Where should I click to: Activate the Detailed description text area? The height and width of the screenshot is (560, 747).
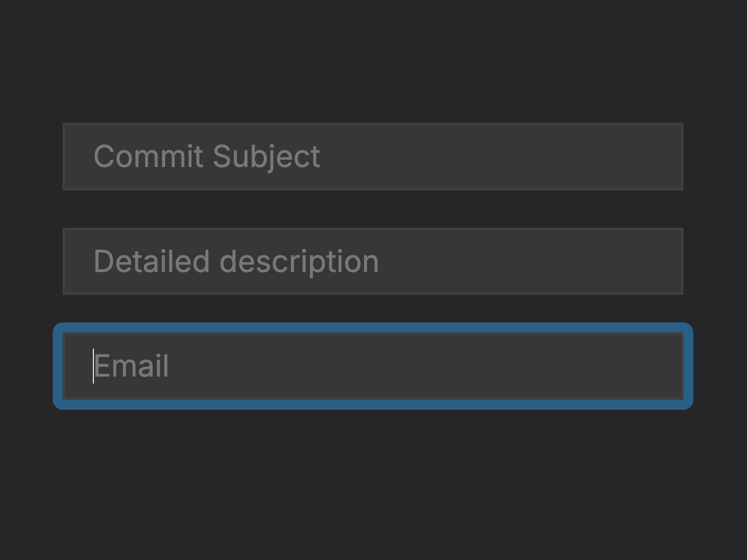coord(373,261)
